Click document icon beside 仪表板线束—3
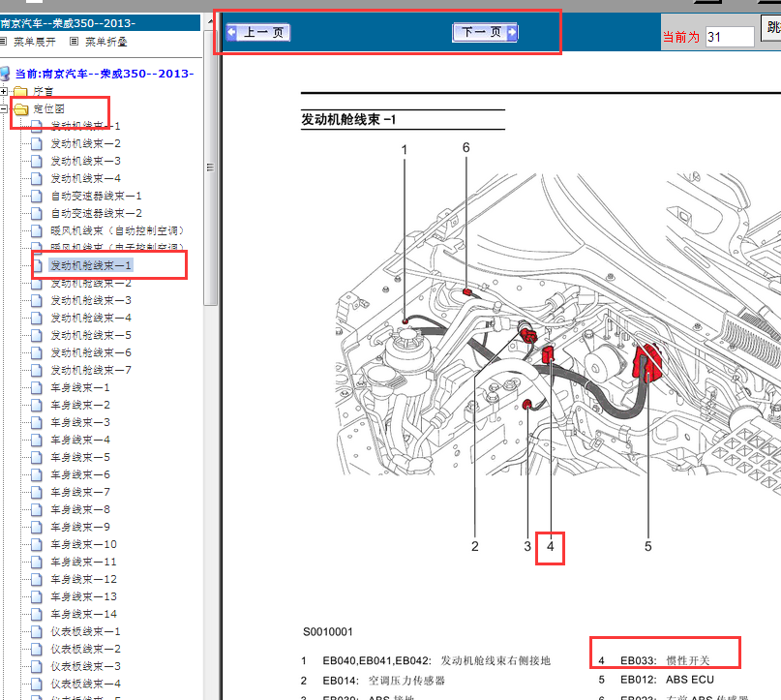Screen dimensions: 781x700 37,667
